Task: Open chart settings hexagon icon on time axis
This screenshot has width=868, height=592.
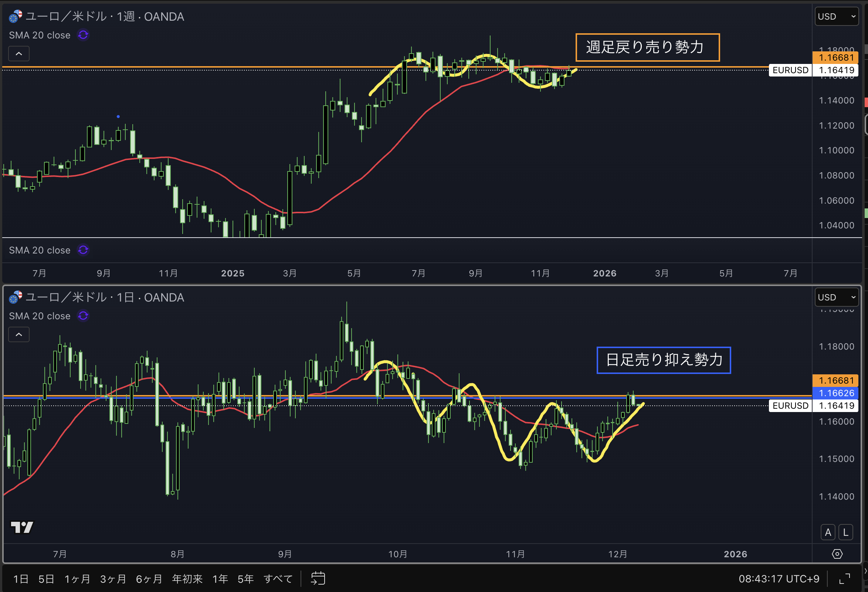Action: (837, 554)
